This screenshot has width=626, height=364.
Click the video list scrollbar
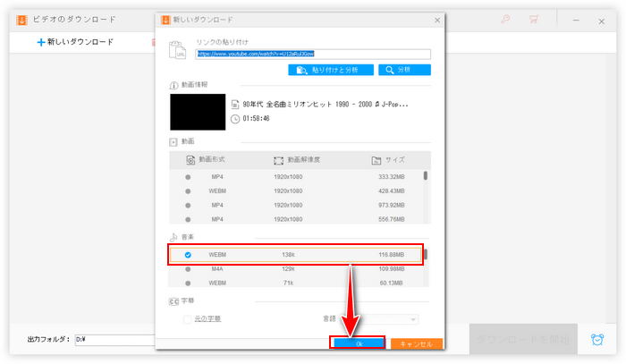tap(425, 175)
